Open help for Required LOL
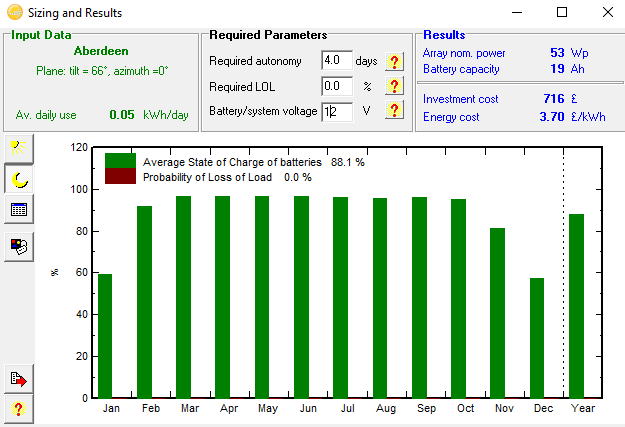This screenshot has width=625, height=427. (394, 86)
